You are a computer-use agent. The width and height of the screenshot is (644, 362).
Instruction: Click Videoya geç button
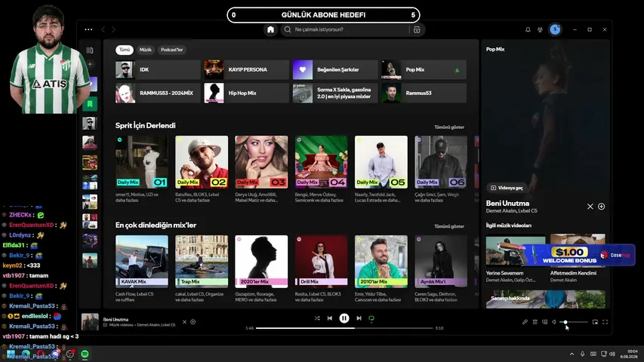point(507,188)
